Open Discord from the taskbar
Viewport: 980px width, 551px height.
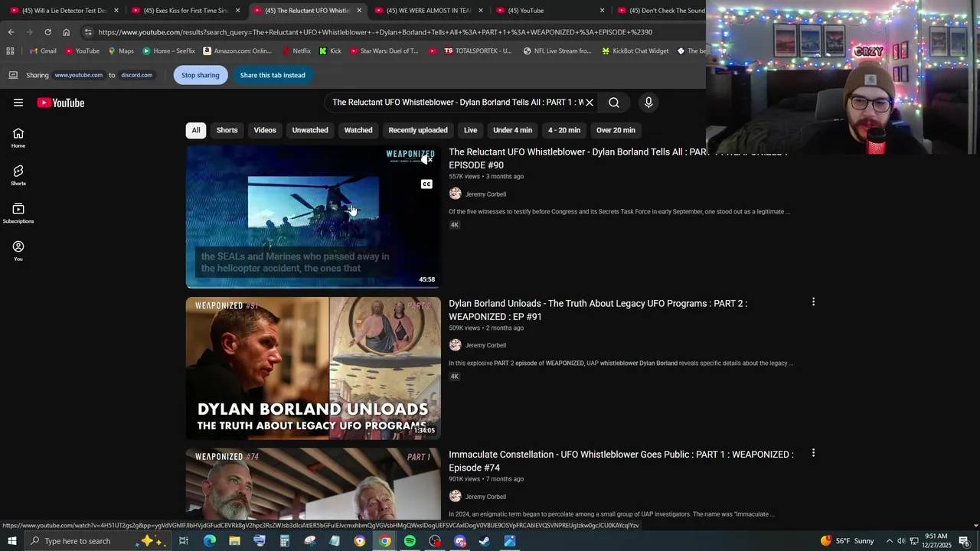tap(460, 541)
